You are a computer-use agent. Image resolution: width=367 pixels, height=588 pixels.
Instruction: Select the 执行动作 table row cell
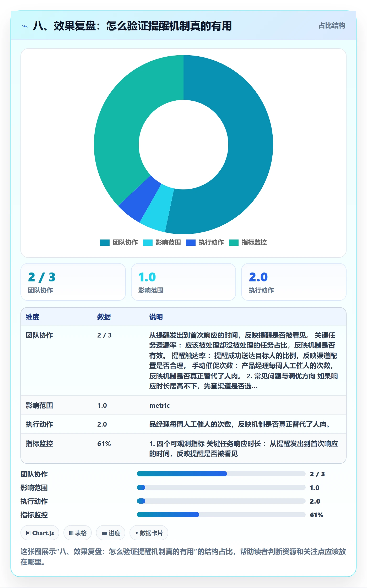[x=39, y=424]
